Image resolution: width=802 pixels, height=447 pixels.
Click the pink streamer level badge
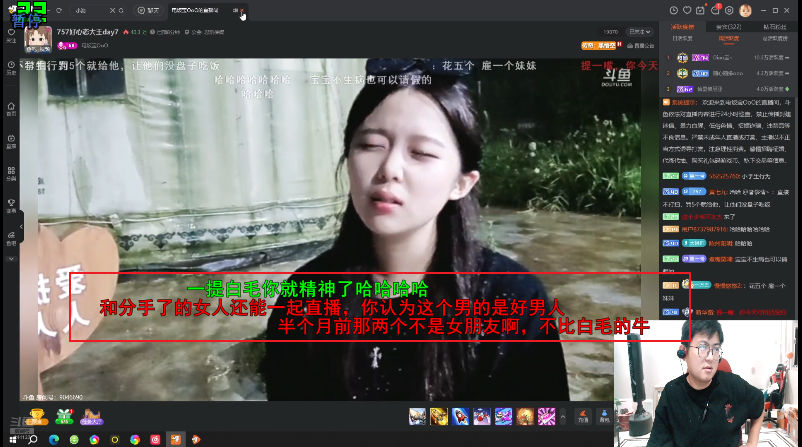click(68, 46)
